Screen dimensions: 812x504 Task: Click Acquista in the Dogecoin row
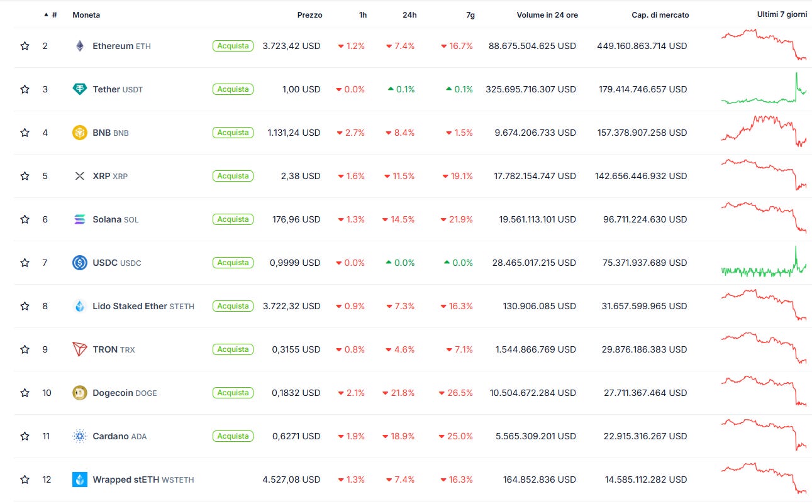(233, 393)
